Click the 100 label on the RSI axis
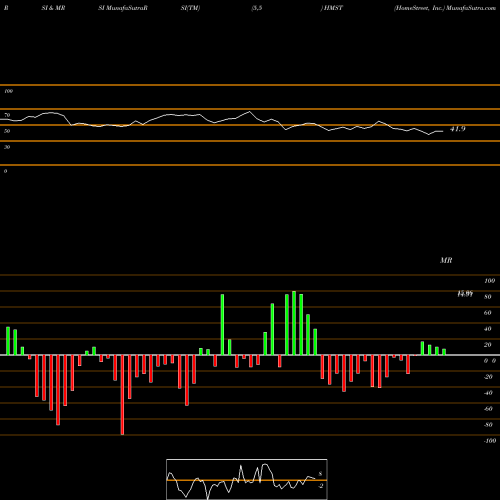500x500 pixels. [8, 91]
